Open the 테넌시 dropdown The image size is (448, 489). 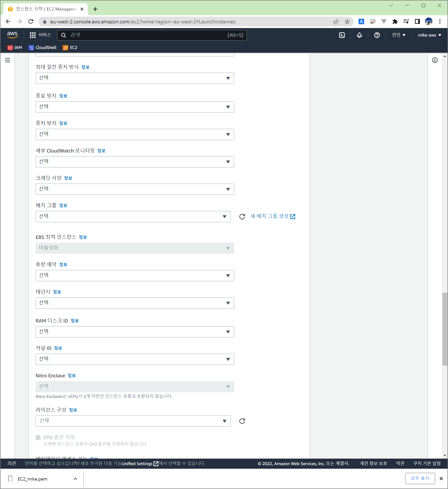pos(135,303)
